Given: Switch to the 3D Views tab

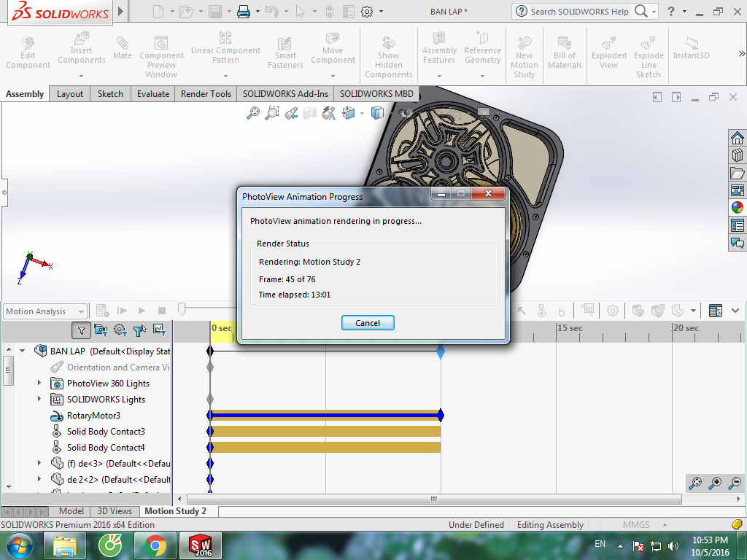Looking at the screenshot, I should tap(115, 511).
